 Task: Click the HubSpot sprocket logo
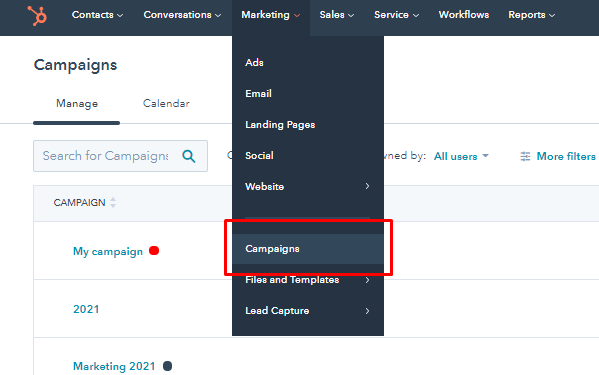click(x=37, y=16)
